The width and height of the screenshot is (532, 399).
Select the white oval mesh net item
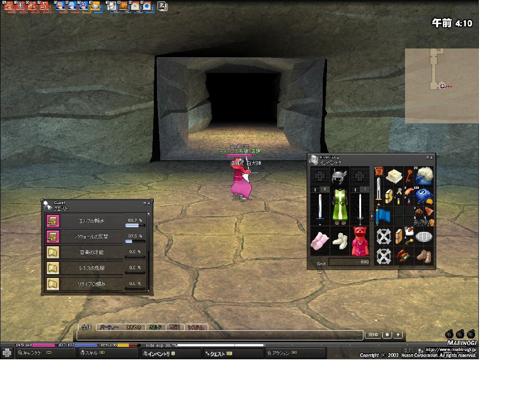coord(423,236)
